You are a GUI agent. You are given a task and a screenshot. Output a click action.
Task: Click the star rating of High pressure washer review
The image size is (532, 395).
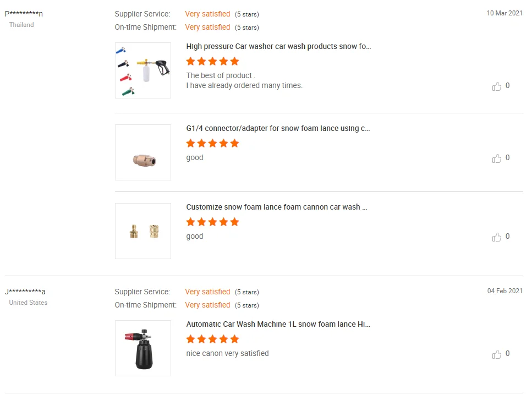[x=212, y=61]
